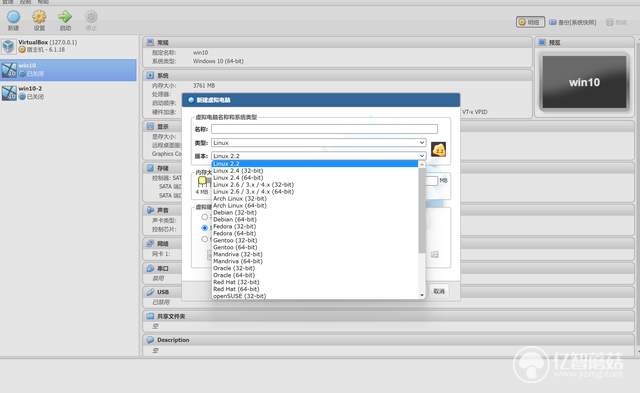Open the 类型 Linux type dropdown
The width and height of the screenshot is (640, 393).
pos(319,143)
